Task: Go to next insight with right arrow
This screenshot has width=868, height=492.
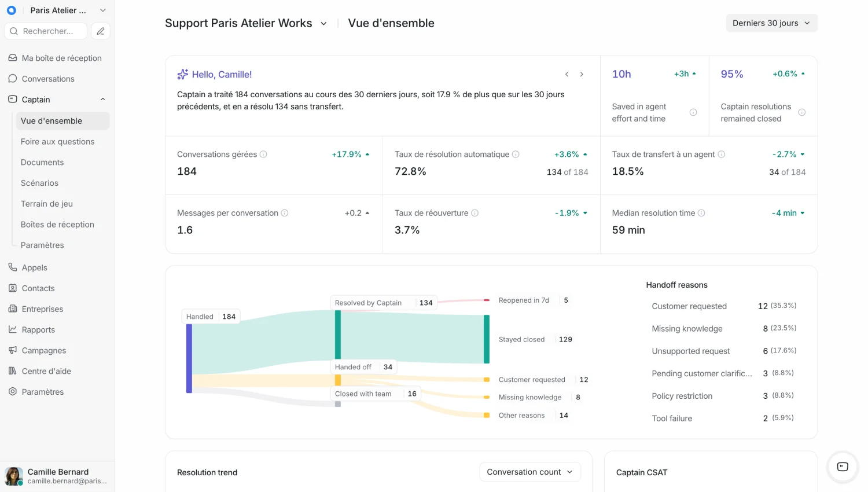Action: click(x=582, y=74)
